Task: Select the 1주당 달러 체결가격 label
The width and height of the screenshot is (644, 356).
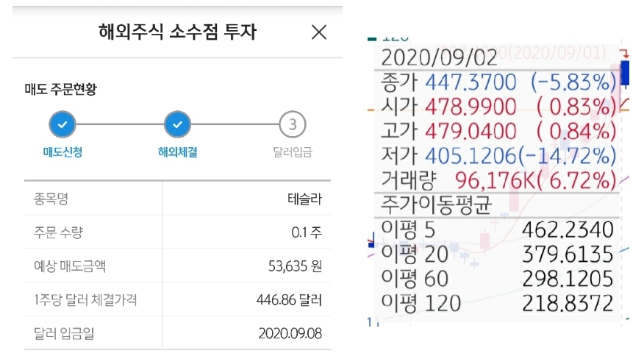Action: (85, 299)
